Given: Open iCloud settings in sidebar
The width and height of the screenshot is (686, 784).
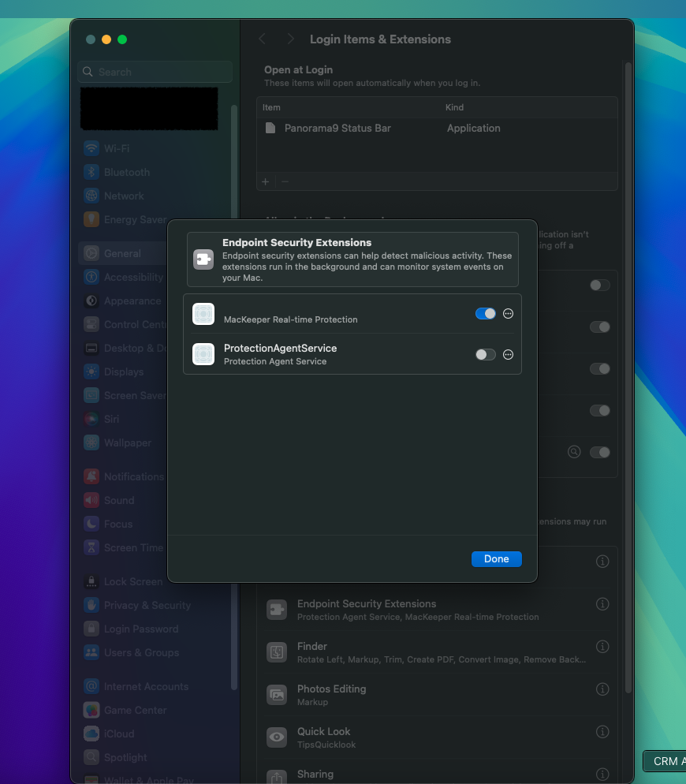Looking at the screenshot, I should pos(155,734).
